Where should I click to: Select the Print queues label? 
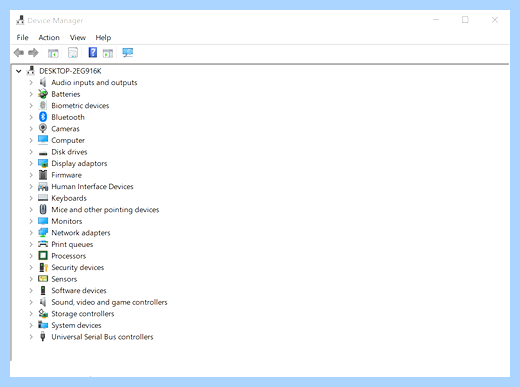click(x=72, y=244)
